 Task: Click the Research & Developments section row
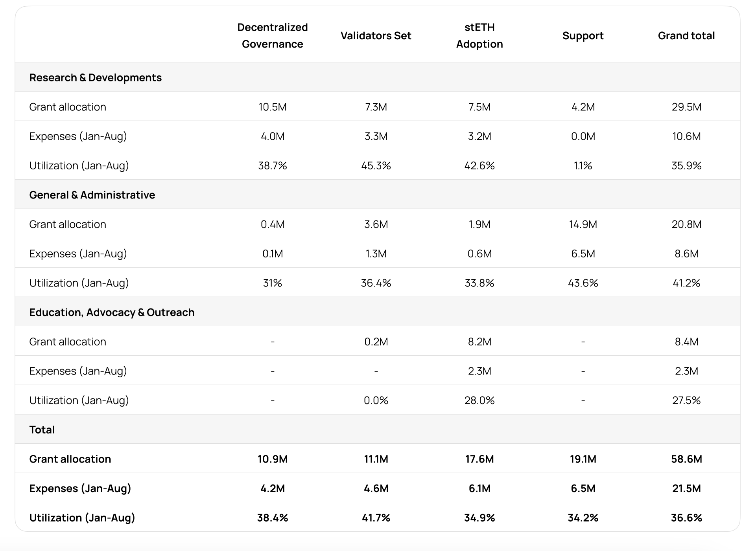click(x=95, y=77)
